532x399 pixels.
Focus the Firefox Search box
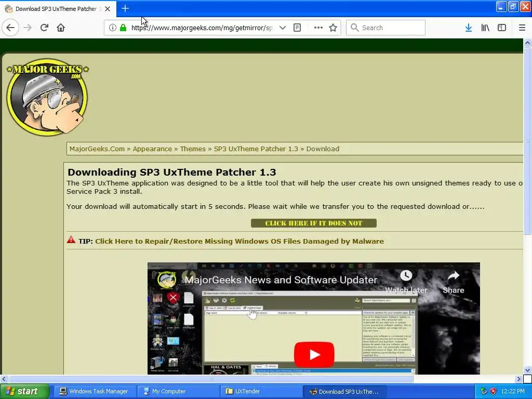(x=386, y=28)
